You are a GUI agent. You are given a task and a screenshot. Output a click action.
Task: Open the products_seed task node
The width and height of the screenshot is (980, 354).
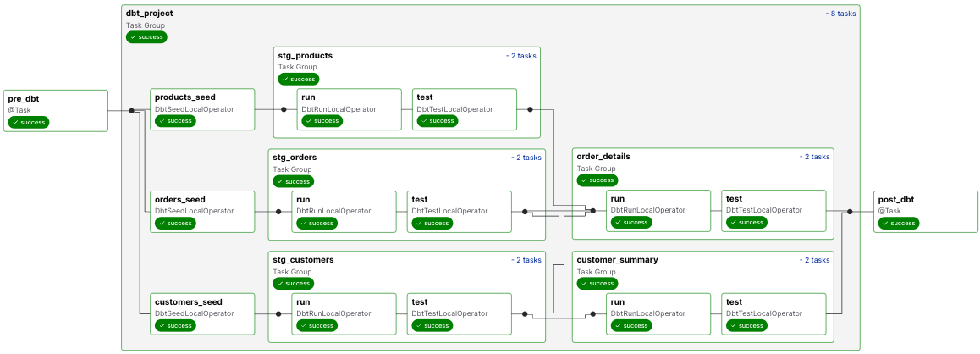pyautogui.click(x=202, y=109)
